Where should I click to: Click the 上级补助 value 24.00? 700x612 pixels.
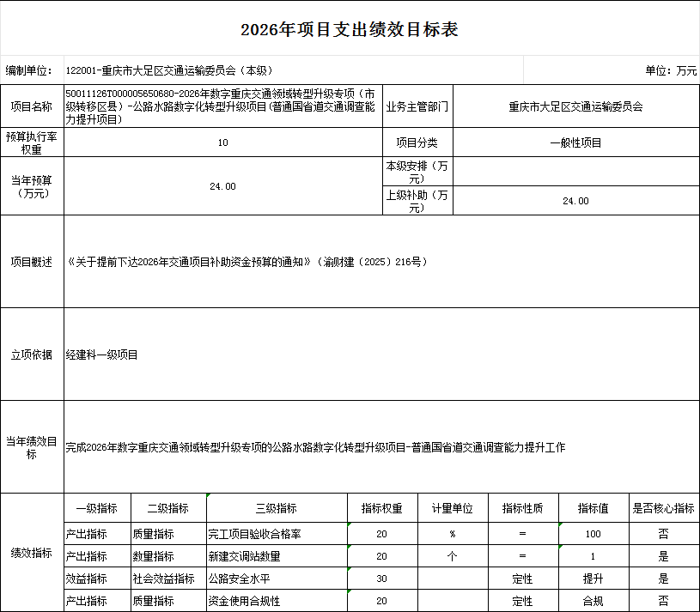574,201
